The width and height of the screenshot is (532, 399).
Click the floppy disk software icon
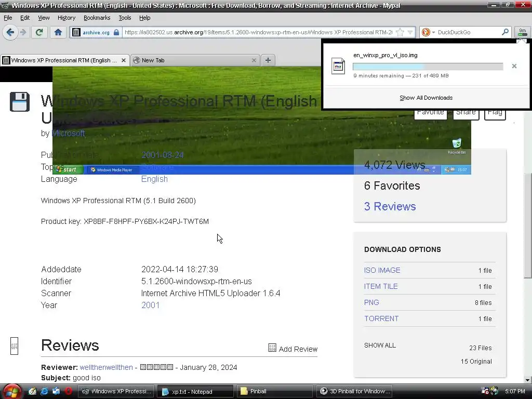[20, 101]
